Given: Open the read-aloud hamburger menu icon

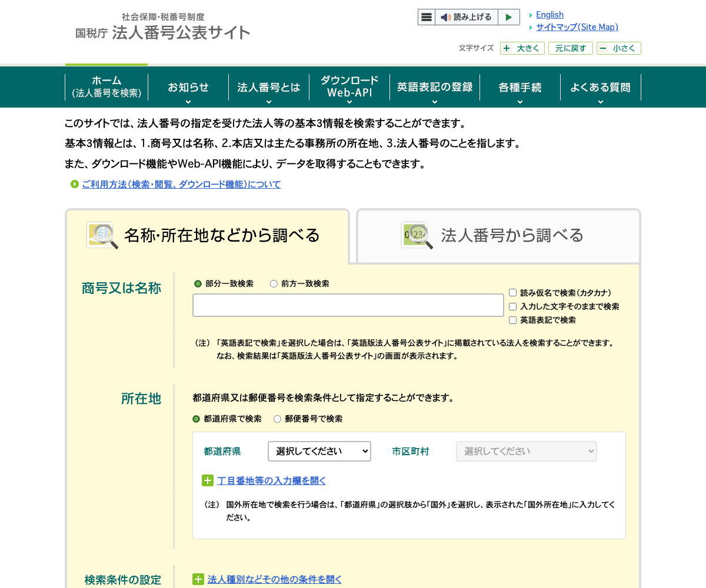Looking at the screenshot, I should tap(427, 17).
